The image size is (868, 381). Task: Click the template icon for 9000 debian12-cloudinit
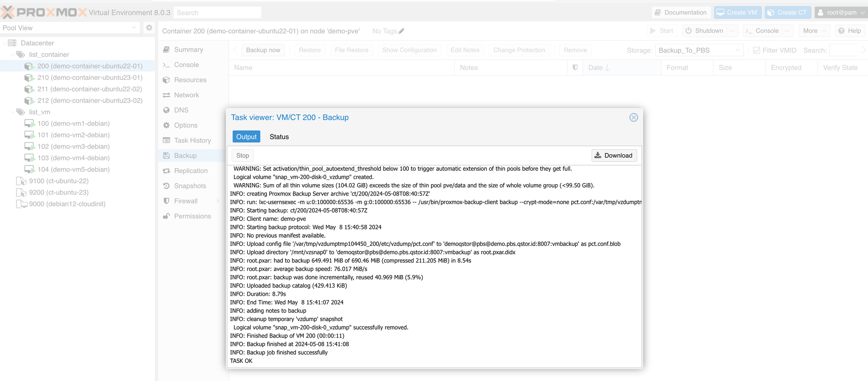(x=21, y=204)
